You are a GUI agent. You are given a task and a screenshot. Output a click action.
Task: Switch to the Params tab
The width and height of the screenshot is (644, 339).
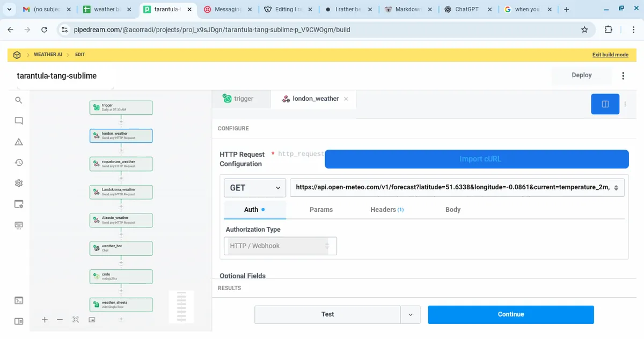tap(321, 210)
